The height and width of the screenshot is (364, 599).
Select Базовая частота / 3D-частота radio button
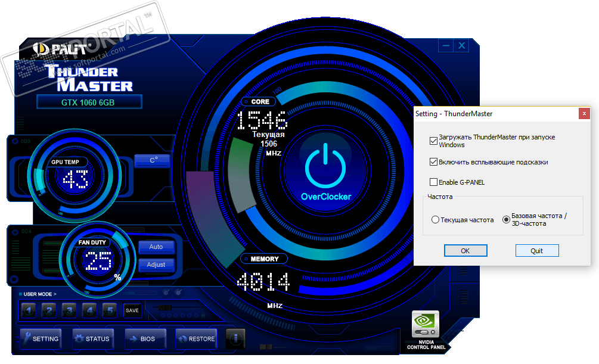click(x=506, y=220)
